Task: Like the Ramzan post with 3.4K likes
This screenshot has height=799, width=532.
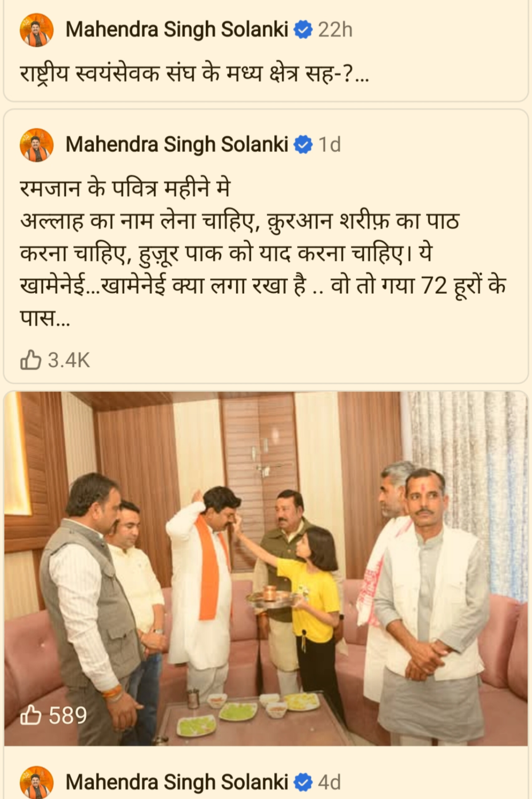Action: [x=31, y=360]
